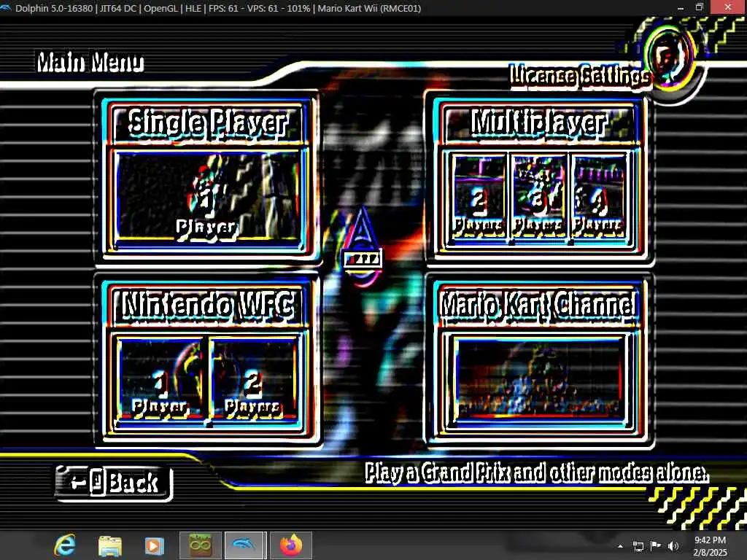Image resolution: width=747 pixels, height=560 pixels.
Task: Click the network tray icon
Action: point(638,545)
